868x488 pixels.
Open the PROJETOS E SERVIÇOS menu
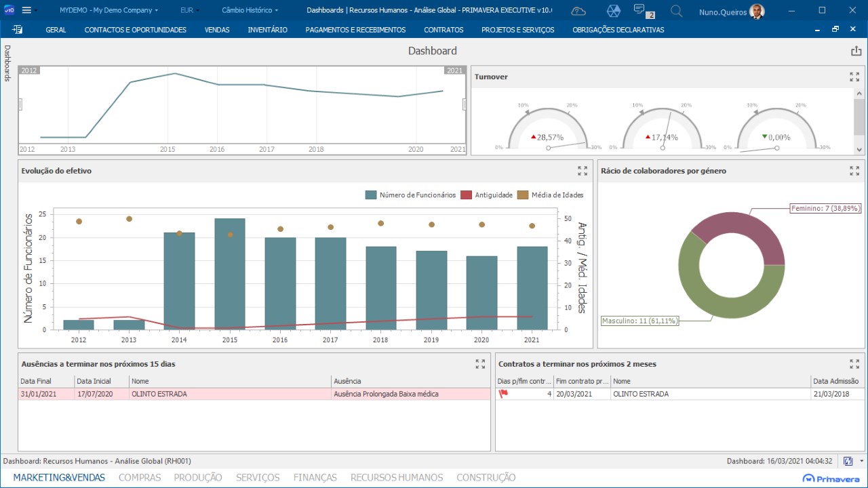(518, 30)
